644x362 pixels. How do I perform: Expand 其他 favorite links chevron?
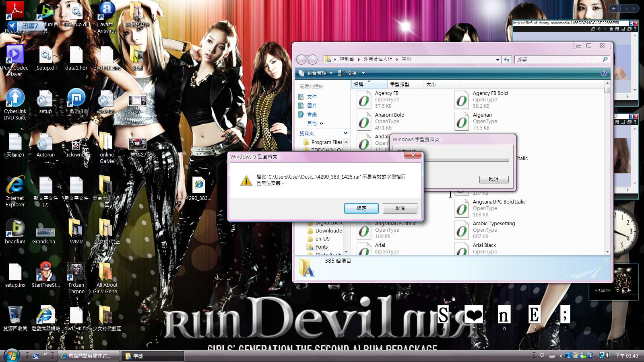(x=321, y=123)
